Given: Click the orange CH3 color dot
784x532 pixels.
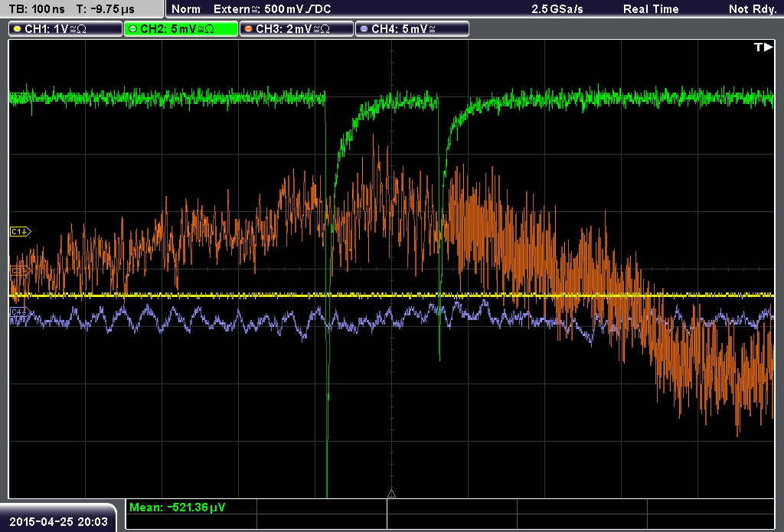Looking at the screenshot, I should point(249,29).
